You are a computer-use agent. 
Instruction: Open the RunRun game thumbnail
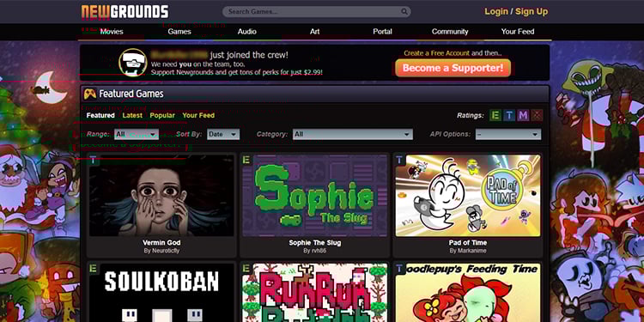click(x=314, y=293)
